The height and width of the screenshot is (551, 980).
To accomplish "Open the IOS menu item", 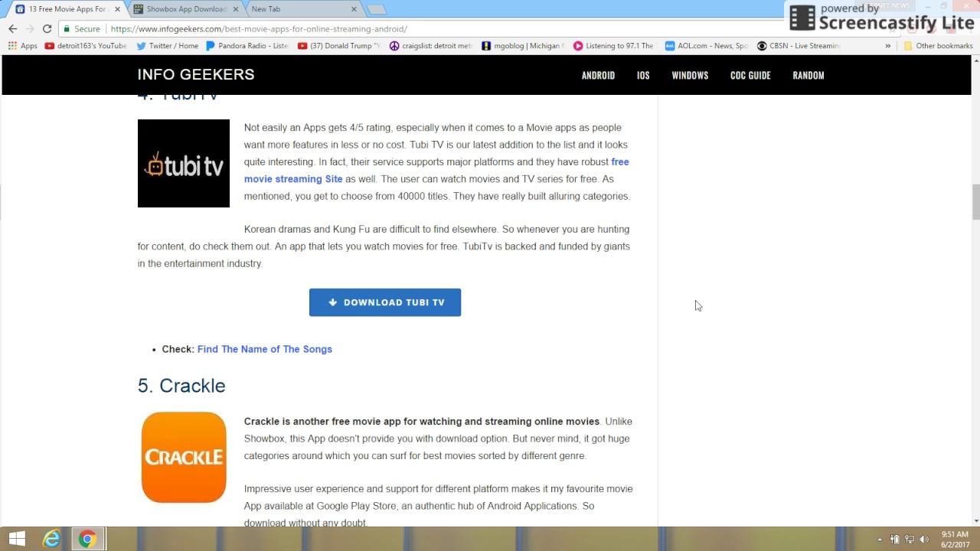I will click(x=643, y=76).
